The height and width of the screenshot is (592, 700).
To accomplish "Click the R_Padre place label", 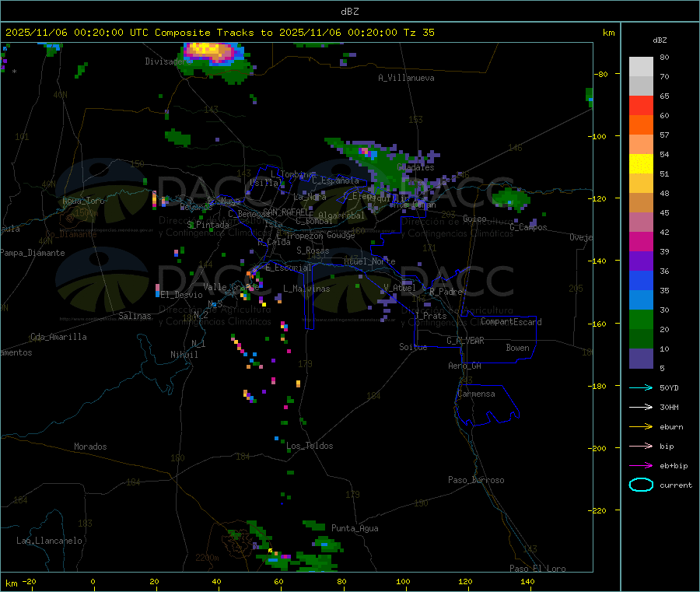I will tap(446, 292).
